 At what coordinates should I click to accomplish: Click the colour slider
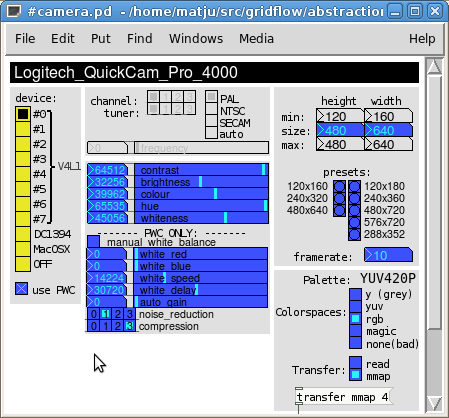point(202,194)
